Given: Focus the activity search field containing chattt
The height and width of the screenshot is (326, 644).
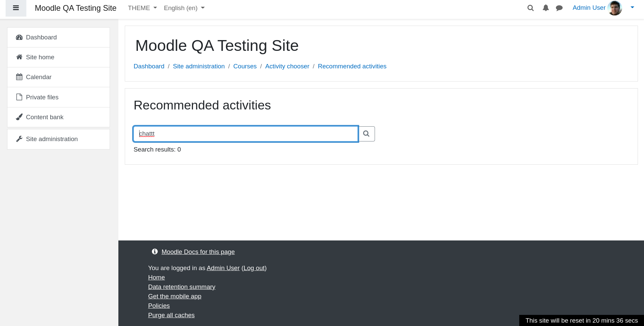Looking at the screenshot, I should [x=246, y=134].
